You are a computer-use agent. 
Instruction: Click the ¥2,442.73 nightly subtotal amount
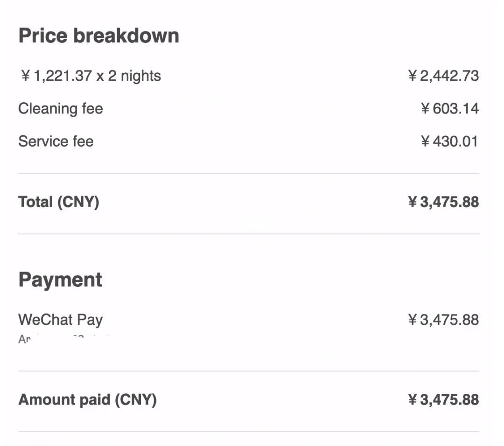(443, 76)
